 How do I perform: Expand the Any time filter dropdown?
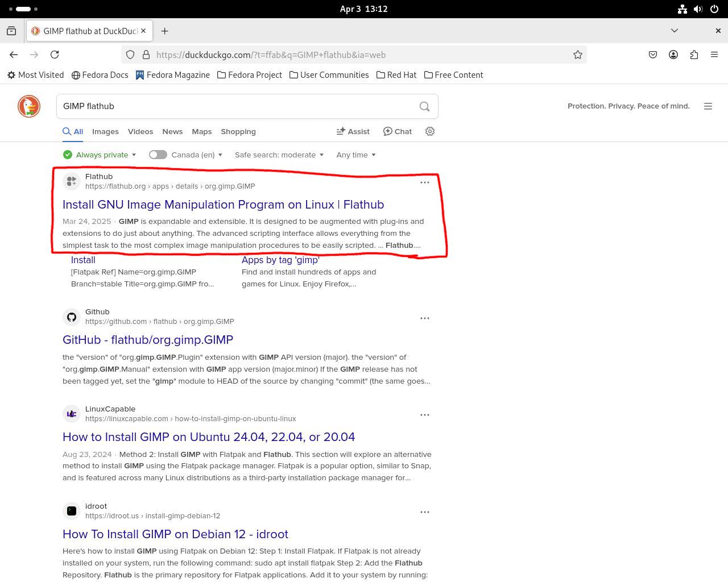[x=356, y=155]
